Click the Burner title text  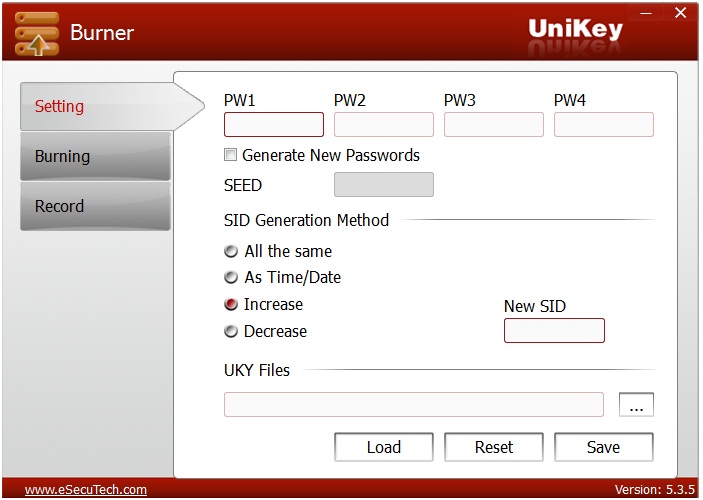[x=102, y=33]
